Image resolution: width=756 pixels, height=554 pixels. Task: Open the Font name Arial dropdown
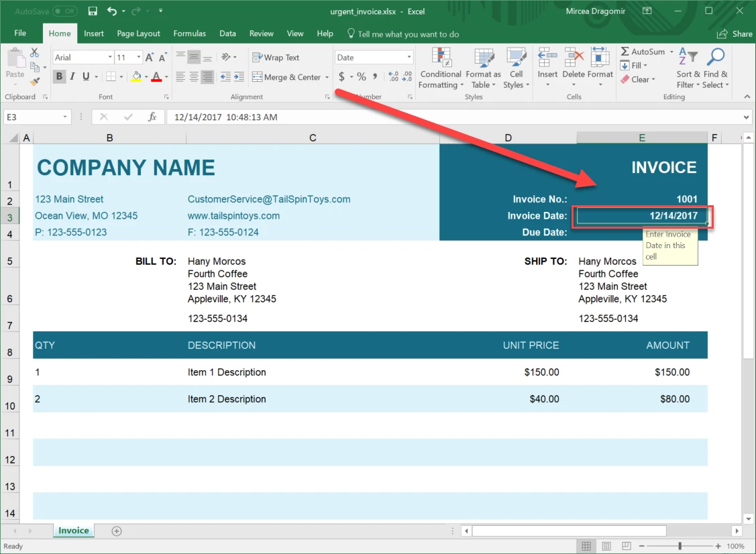click(110, 58)
